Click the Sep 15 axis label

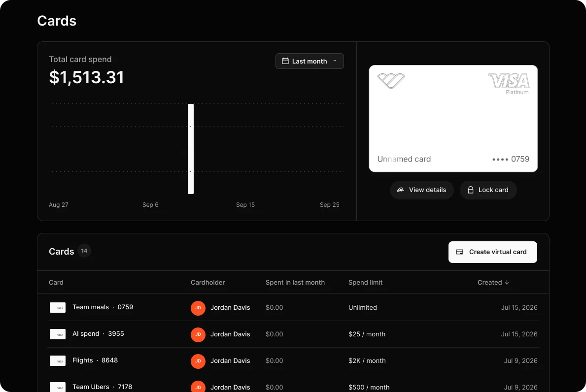(x=245, y=204)
